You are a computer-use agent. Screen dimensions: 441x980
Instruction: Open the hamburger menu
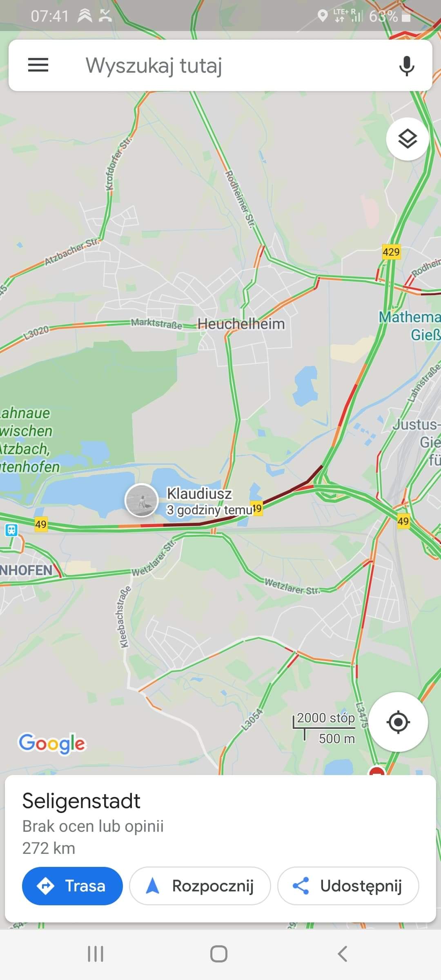38,65
